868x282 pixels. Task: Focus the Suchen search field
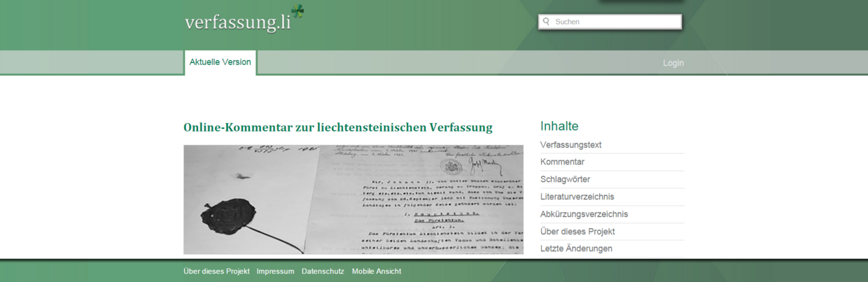pyautogui.click(x=615, y=22)
